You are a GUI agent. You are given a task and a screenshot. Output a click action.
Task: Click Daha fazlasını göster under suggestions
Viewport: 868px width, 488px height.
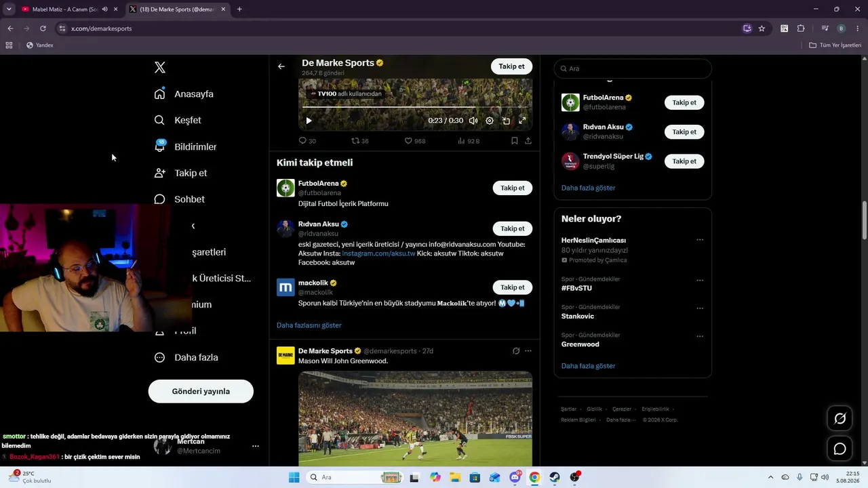[x=309, y=325]
